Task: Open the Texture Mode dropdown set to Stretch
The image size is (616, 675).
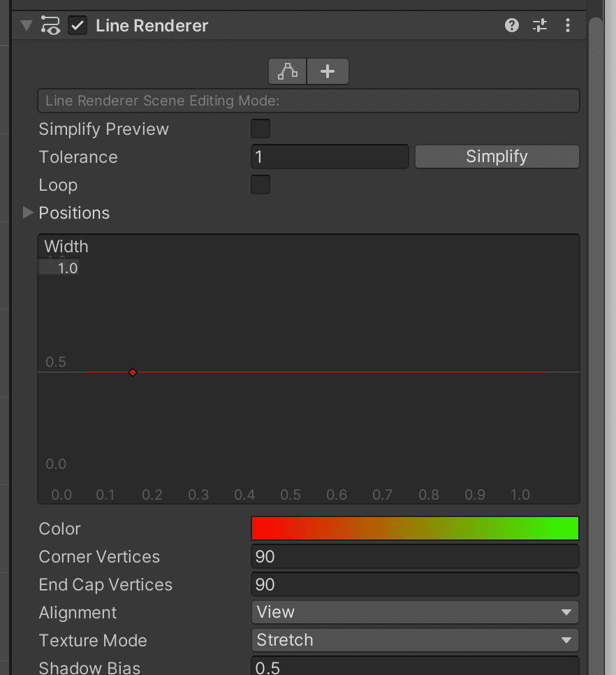Action: (414, 641)
